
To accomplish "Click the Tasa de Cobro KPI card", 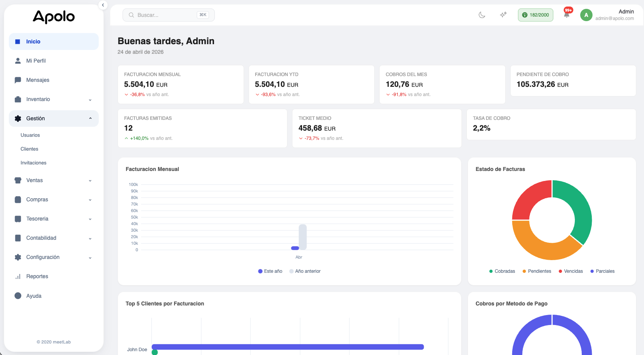I will 551,124.
